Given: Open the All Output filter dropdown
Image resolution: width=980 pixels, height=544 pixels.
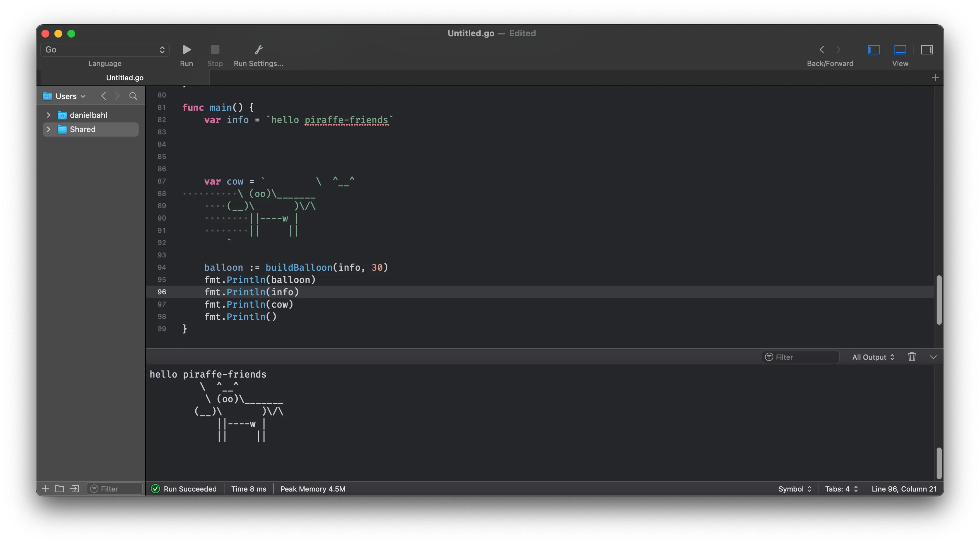Looking at the screenshot, I should (x=873, y=357).
